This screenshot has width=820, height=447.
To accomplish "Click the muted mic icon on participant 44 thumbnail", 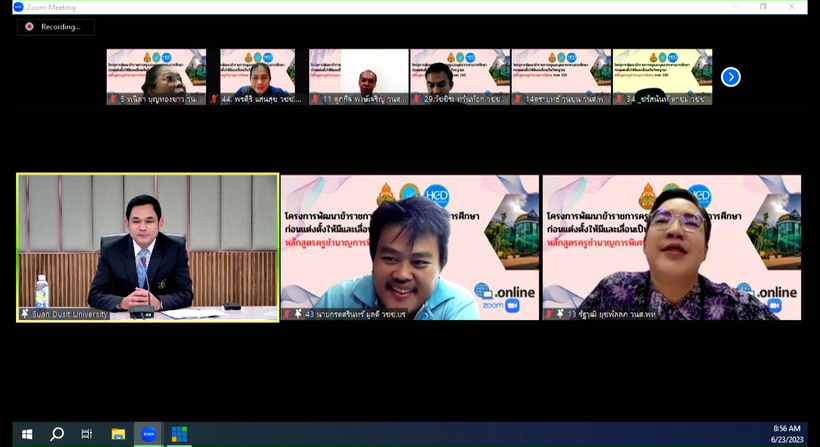I will coord(213,99).
